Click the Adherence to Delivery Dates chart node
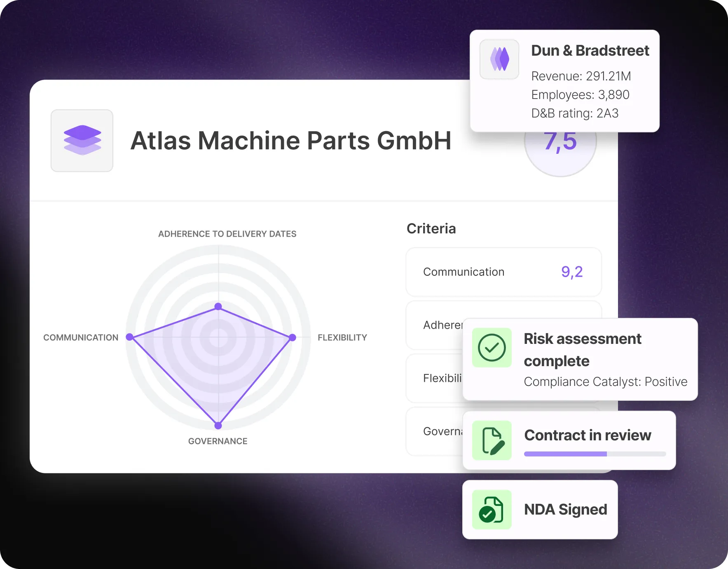The image size is (728, 569). tap(218, 306)
